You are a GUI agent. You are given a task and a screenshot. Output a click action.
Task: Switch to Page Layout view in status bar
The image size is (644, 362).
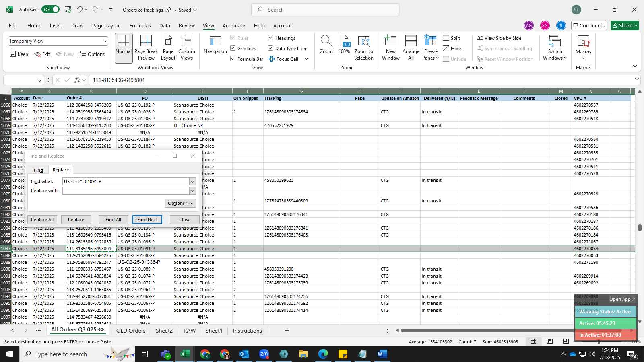pyautogui.click(x=549, y=341)
